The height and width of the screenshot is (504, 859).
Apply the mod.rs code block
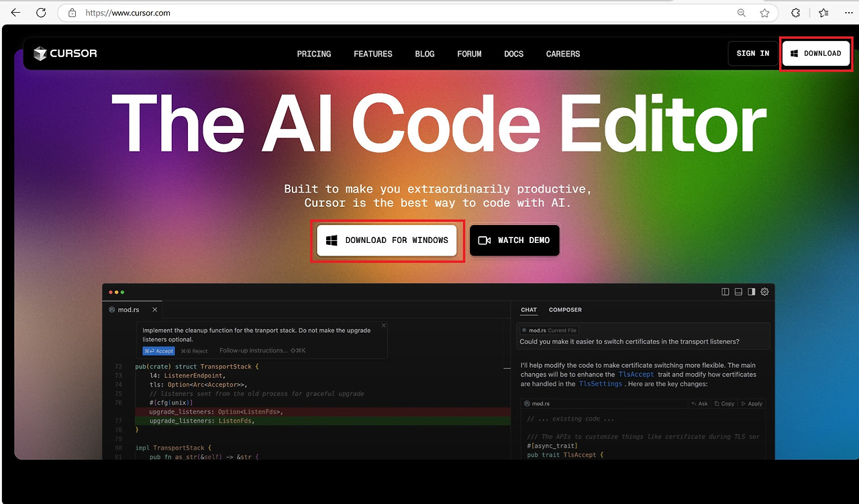tap(752, 404)
